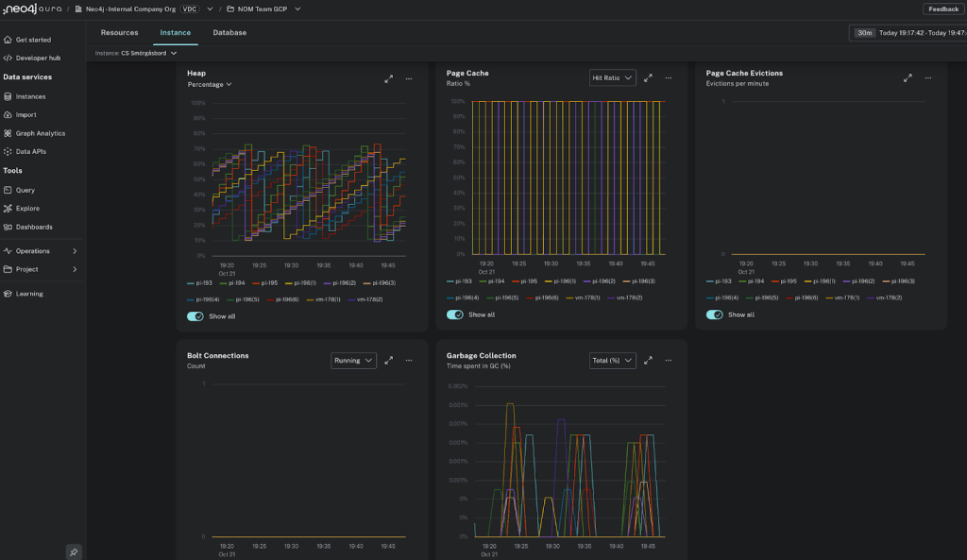Viewport: 967px width, 560px height.
Task: Open the Dashboards sidebar icon
Action: click(34, 227)
